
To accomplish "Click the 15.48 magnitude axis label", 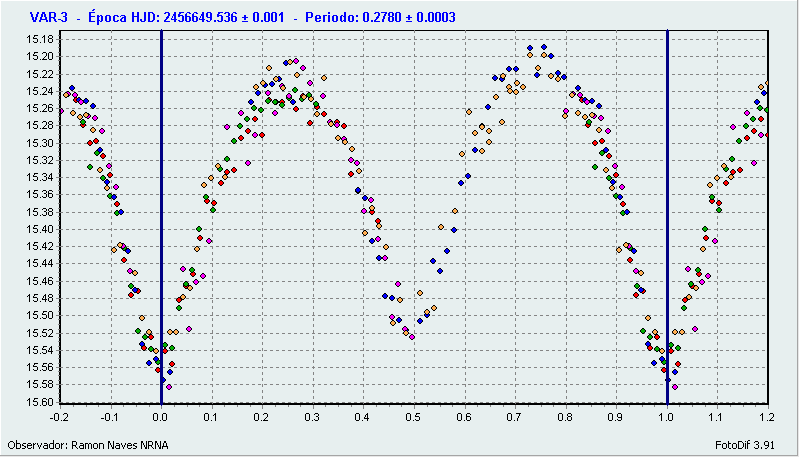I will 40,298.
